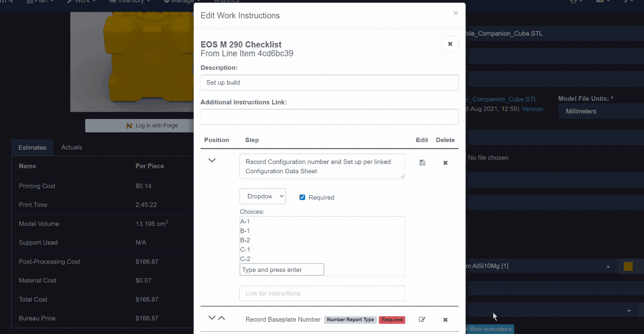644x334 pixels.
Task: Toggle the Required checkbox
Action: point(302,197)
